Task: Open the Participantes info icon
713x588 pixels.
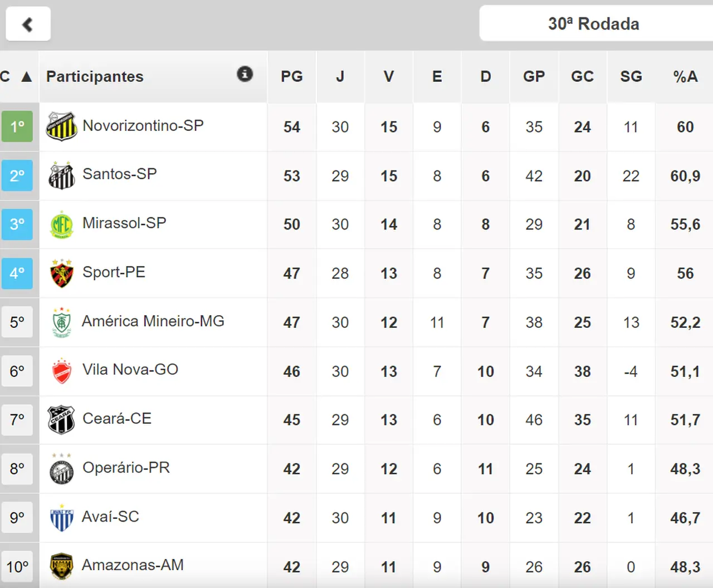Action: (245, 74)
